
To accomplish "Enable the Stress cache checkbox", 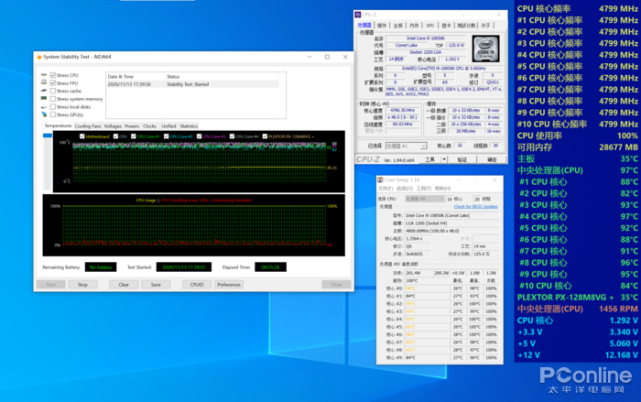I will tap(53, 91).
